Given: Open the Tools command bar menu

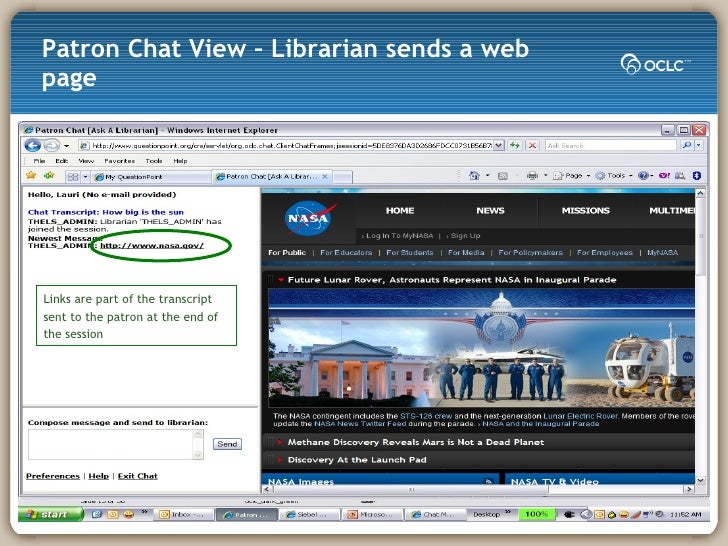Looking at the screenshot, I should [614, 176].
